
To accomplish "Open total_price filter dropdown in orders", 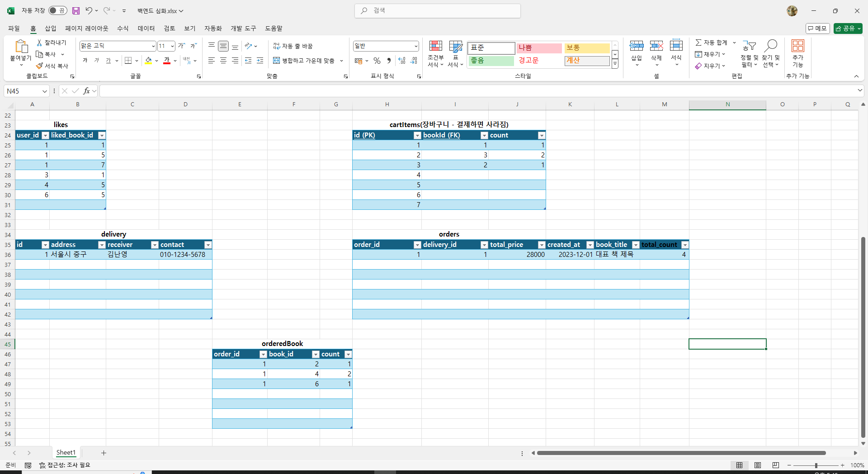I will click(x=542, y=245).
